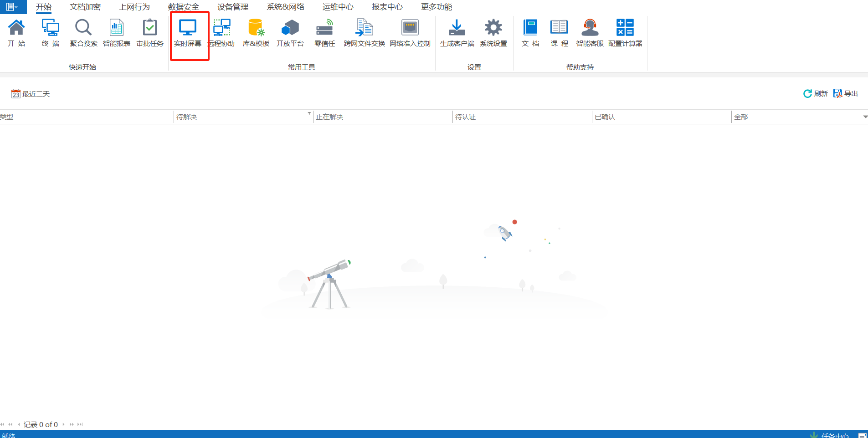The height and width of the screenshot is (438, 868).
Task: Open the application menu button
Action: [x=12, y=7]
